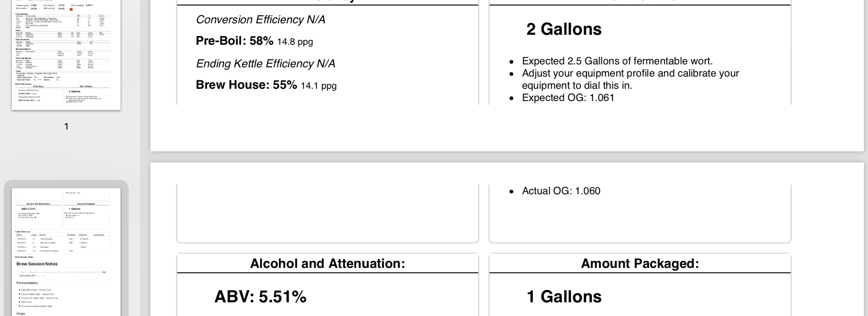Click the "ABV: 5.51%" value
The height and width of the screenshot is (316, 868).
coord(260,296)
